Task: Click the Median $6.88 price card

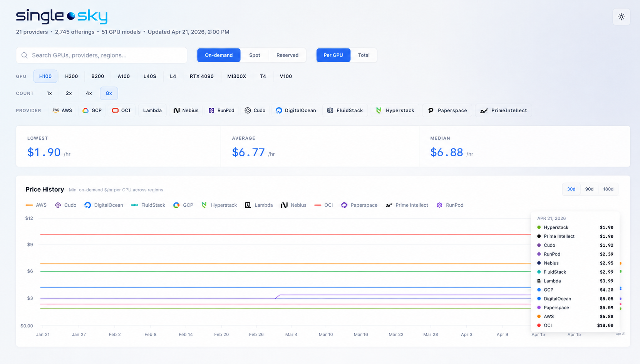Action: point(524,146)
